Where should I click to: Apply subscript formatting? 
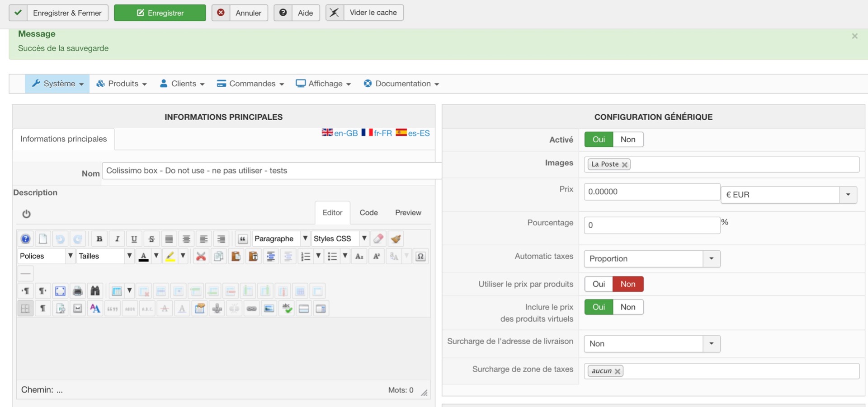tap(359, 257)
